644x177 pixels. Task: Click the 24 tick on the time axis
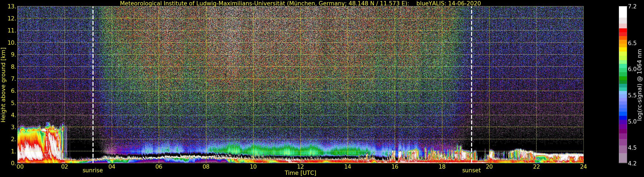583,167
